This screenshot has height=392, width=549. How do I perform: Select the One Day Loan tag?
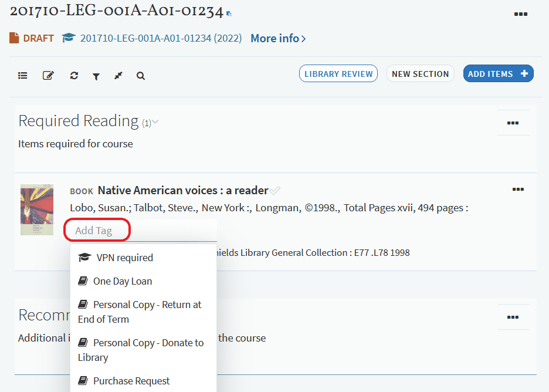pos(122,281)
